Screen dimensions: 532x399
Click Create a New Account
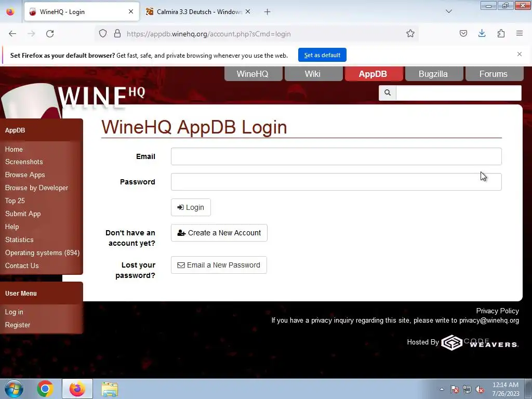click(x=219, y=233)
